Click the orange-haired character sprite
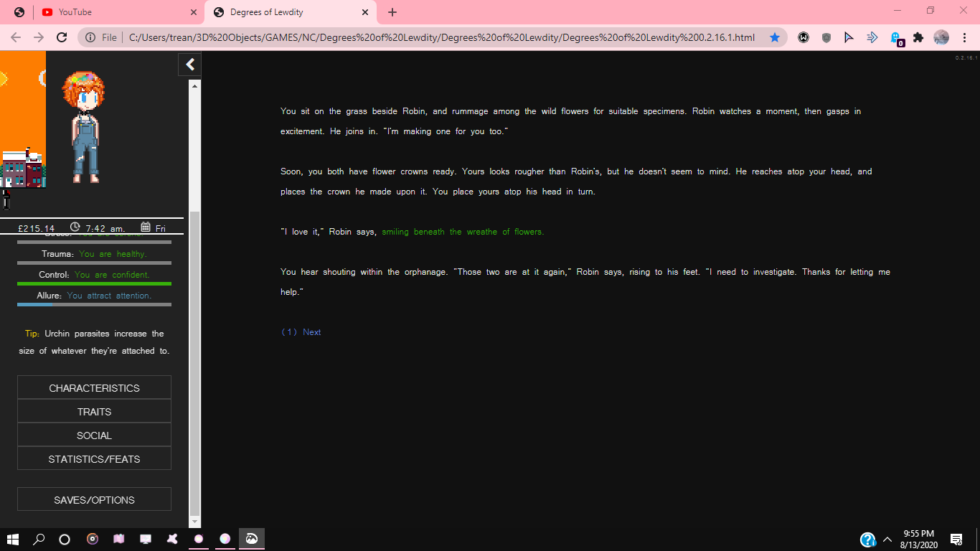Screen dimensions: 980x551 (84, 128)
